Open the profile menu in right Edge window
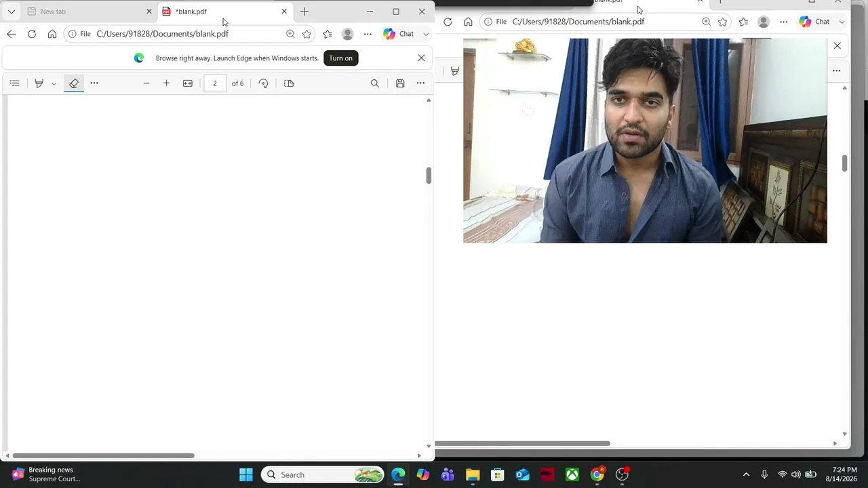Image resolution: width=868 pixels, height=488 pixels. tap(764, 22)
